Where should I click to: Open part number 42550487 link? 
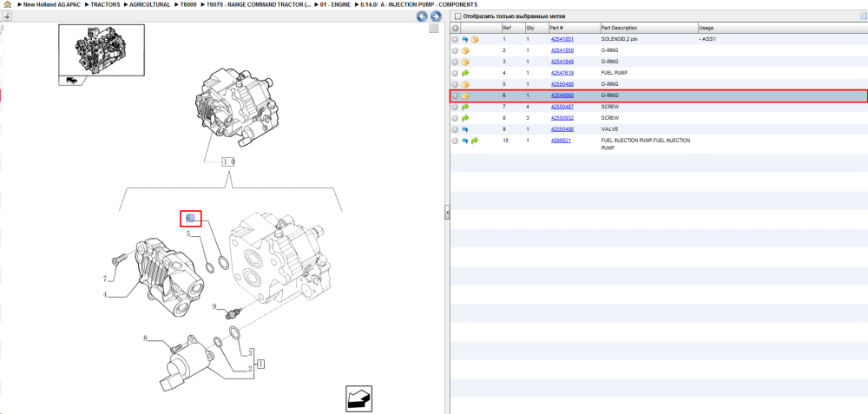click(562, 107)
